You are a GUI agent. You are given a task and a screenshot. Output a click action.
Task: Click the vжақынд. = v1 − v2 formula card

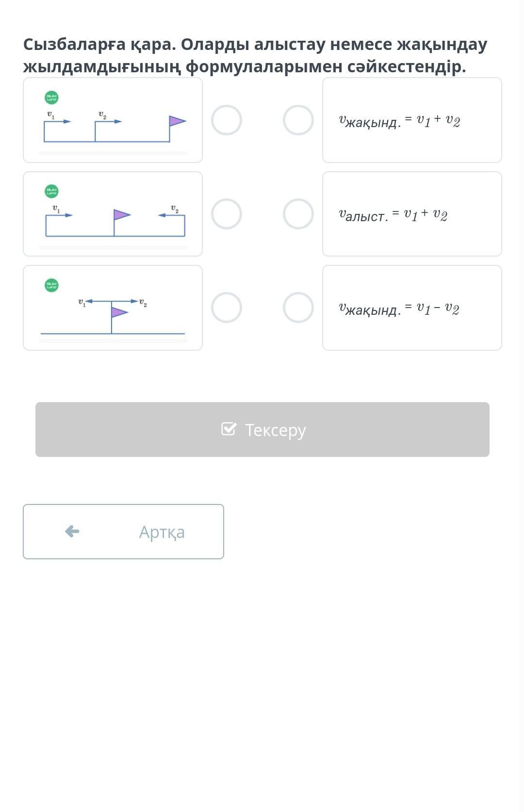point(412,308)
